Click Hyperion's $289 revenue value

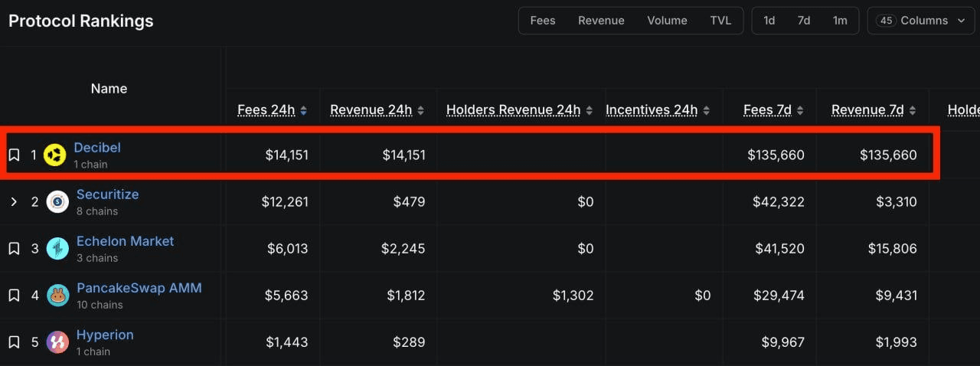pyautogui.click(x=408, y=342)
